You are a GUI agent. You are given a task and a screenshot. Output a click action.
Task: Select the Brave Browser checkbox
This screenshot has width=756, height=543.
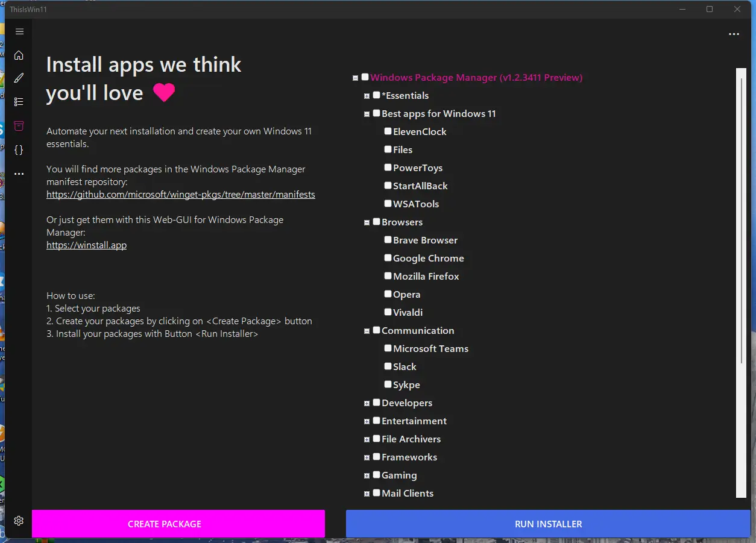click(388, 240)
